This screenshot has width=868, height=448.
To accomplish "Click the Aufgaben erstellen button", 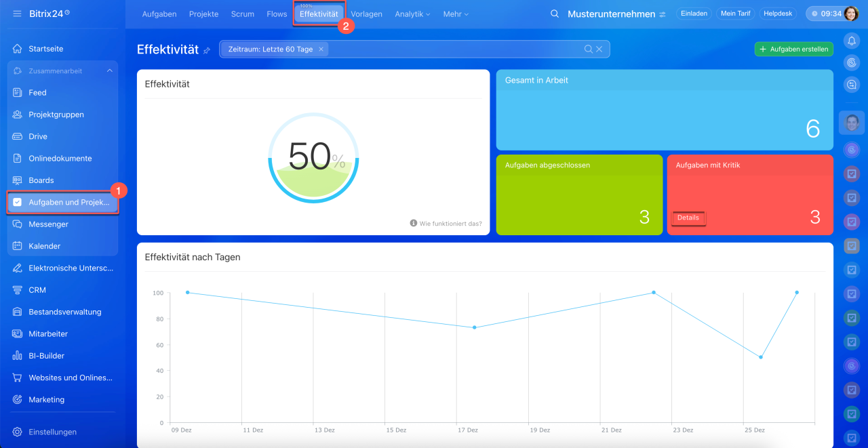I will point(793,49).
